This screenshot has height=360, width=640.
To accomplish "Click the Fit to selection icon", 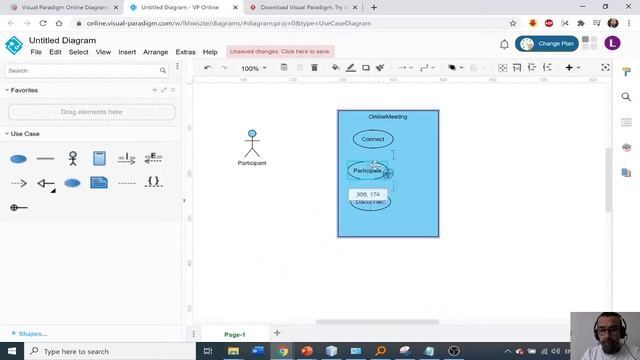I will click(x=502, y=68).
